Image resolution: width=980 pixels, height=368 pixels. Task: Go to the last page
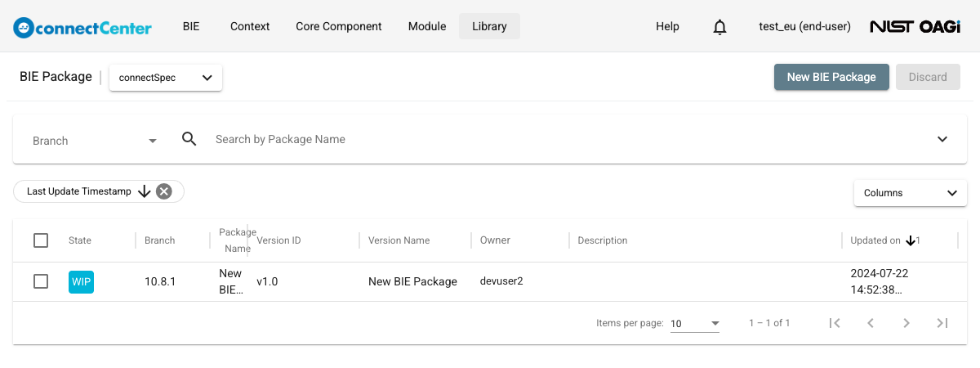(x=942, y=323)
